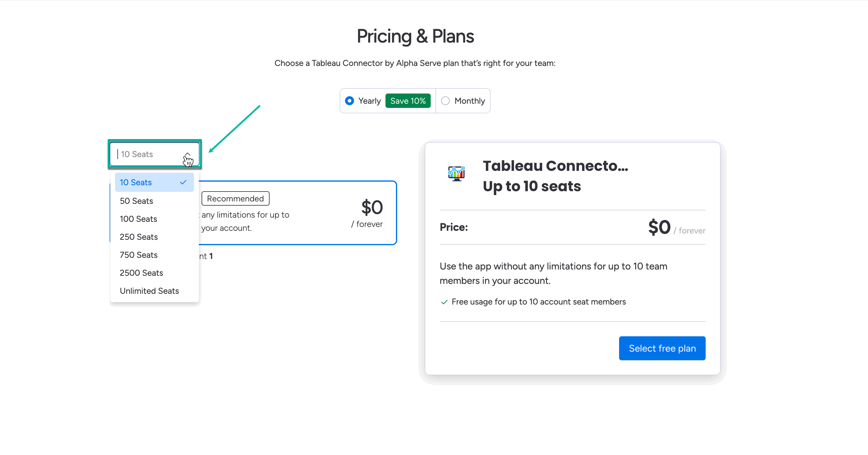Click the Select free plan button

click(662, 348)
